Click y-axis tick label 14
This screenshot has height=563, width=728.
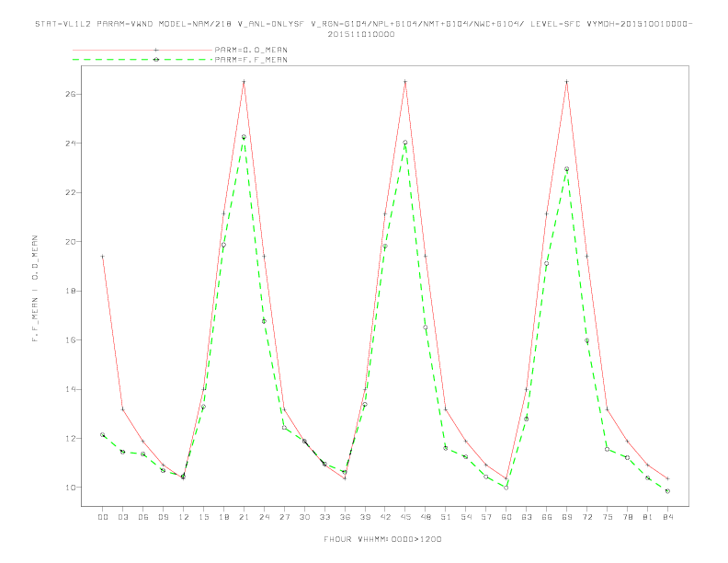click(71, 389)
